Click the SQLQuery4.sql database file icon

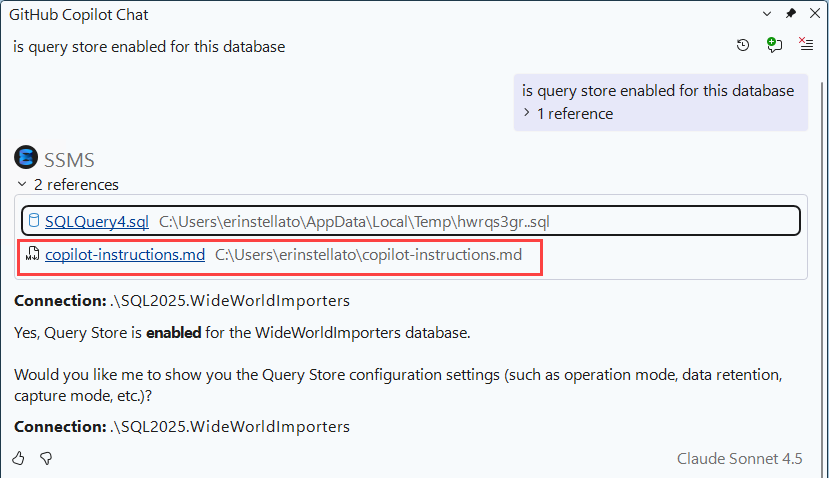[x=33, y=221]
